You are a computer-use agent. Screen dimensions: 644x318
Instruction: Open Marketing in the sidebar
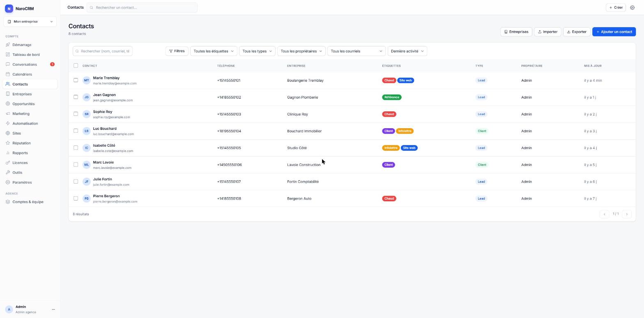pos(30,114)
